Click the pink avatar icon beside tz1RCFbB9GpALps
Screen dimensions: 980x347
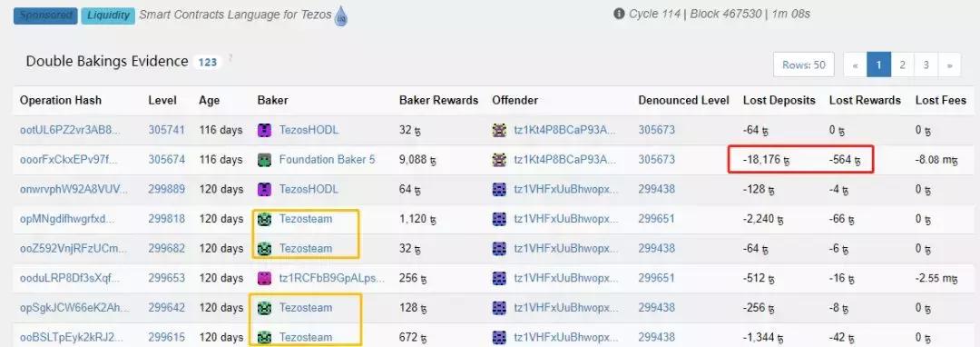tap(264, 278)
